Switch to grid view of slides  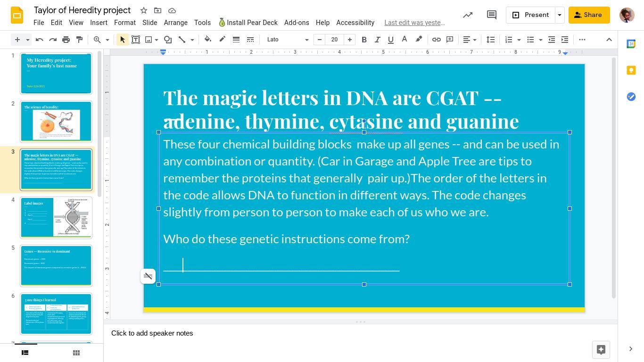[76, 353]
